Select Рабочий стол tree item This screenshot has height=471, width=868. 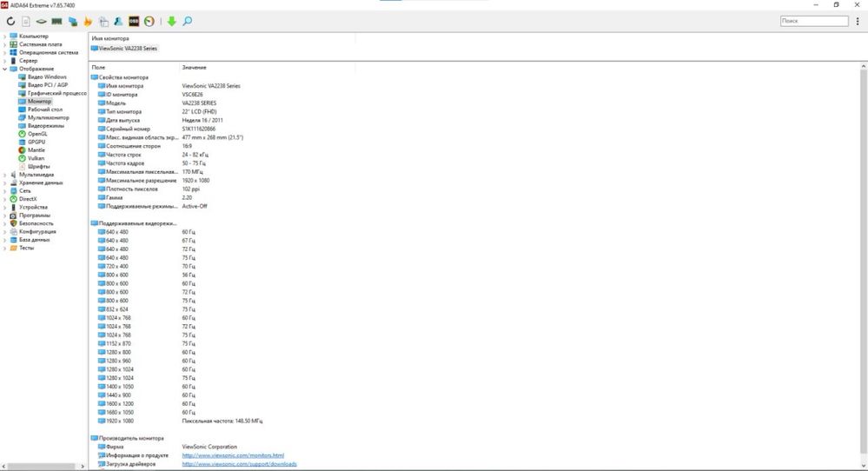coord(45,109)
